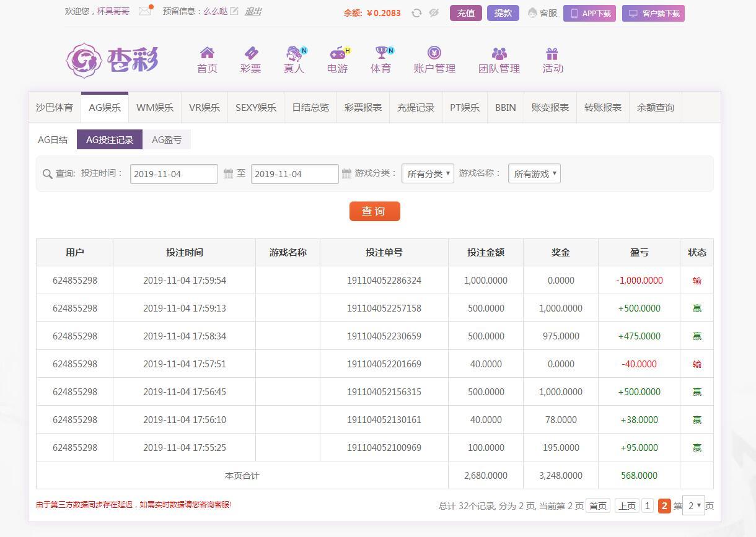The image size is (756, 537).
Task: Switch to WM娱乐 tab
Action: click(155, 107)
